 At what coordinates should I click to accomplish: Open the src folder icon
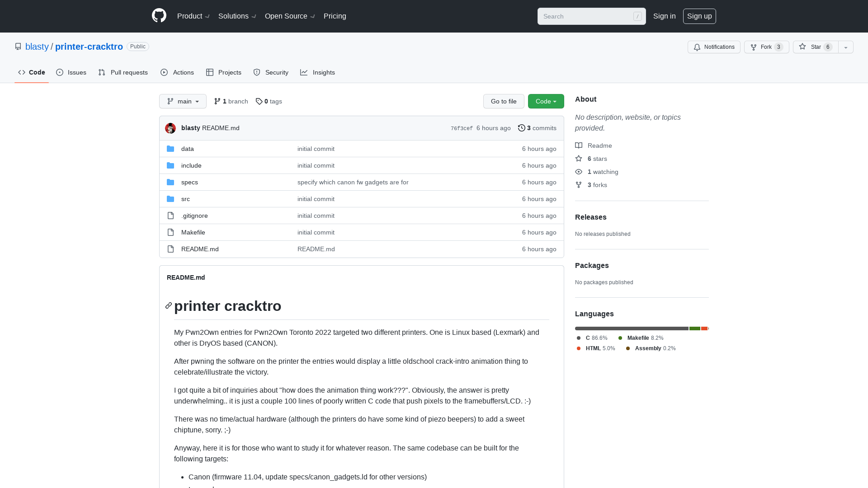pos(170,199)
